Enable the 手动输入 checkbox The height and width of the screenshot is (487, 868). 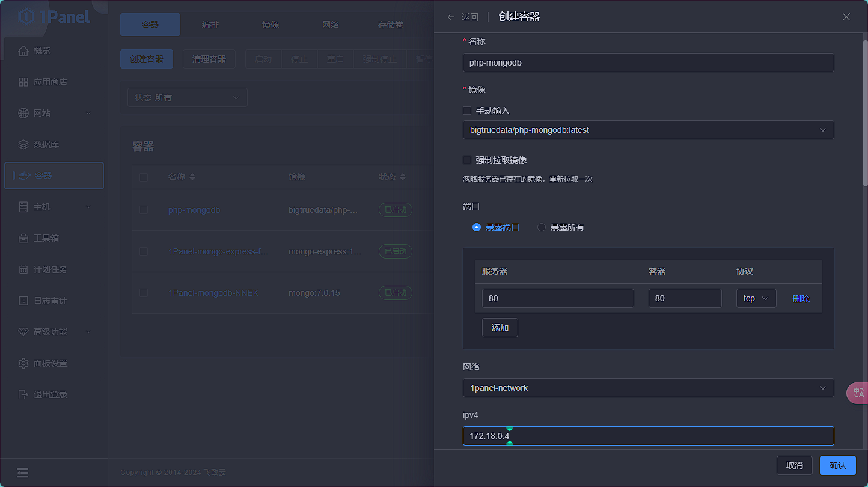tap(467, 111)
